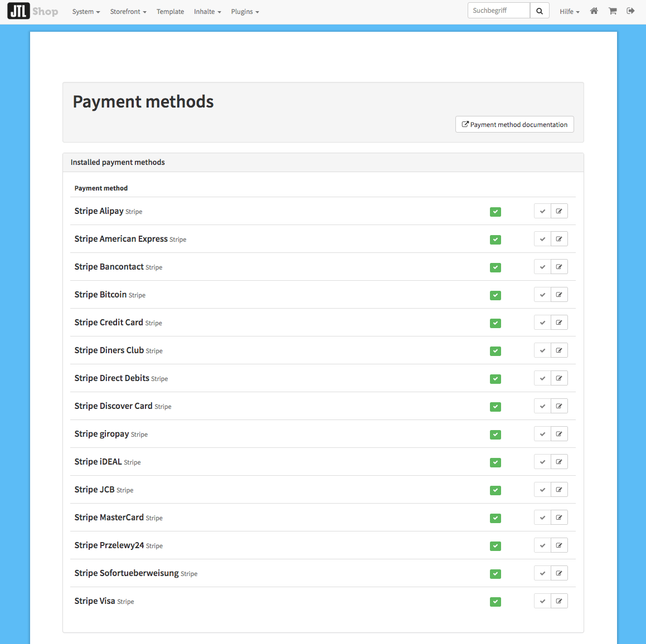
Task: Toggle green status check for Stripe iDEAL
Action: (x=495, y=462)
